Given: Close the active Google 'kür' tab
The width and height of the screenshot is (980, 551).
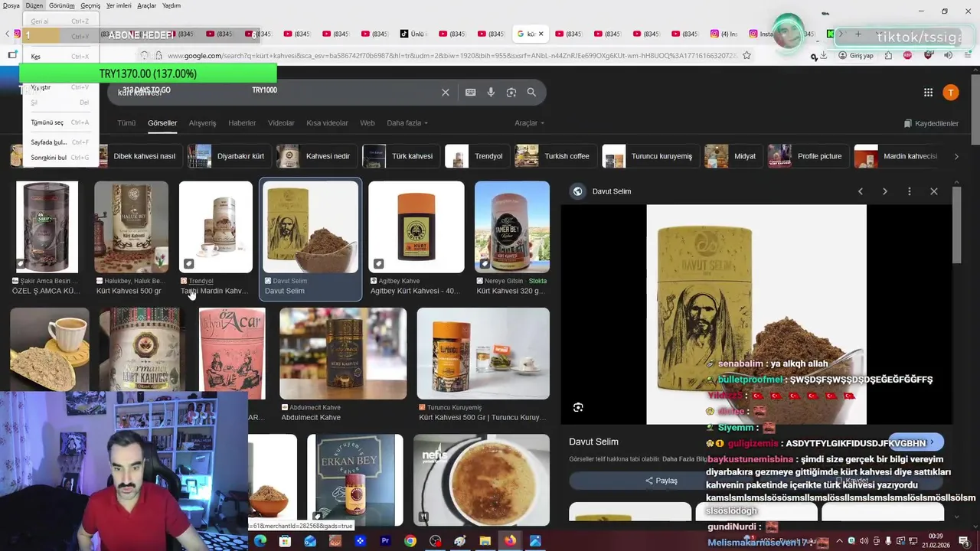Looking at the screenshot, I should click(x=541, y=34).
